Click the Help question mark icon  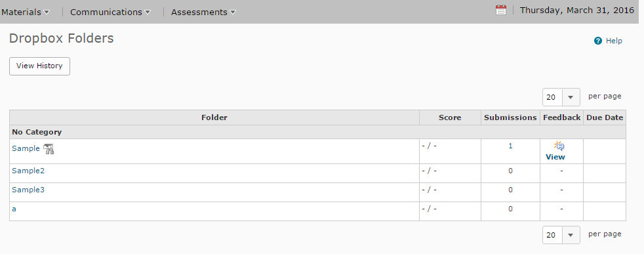(x=598, y=41)
